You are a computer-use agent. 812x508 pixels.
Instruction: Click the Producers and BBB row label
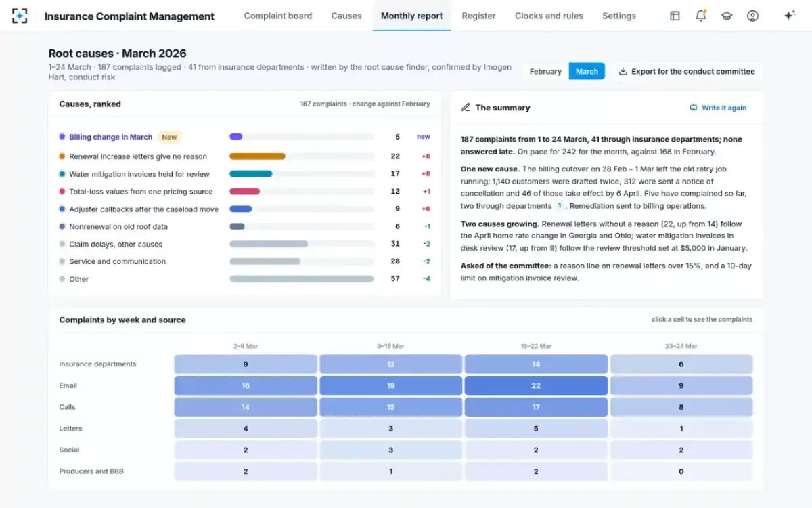click(x=91, y=471)
